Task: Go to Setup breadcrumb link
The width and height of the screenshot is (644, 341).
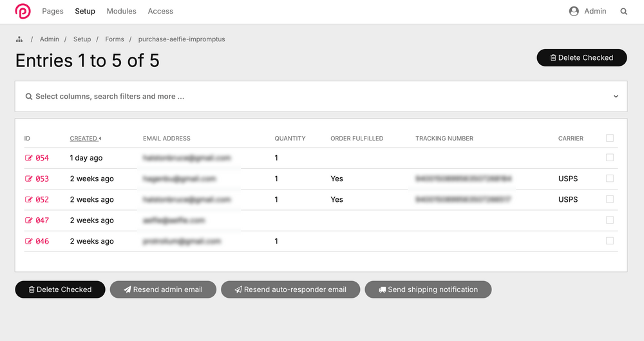Action: pos(82,39)
